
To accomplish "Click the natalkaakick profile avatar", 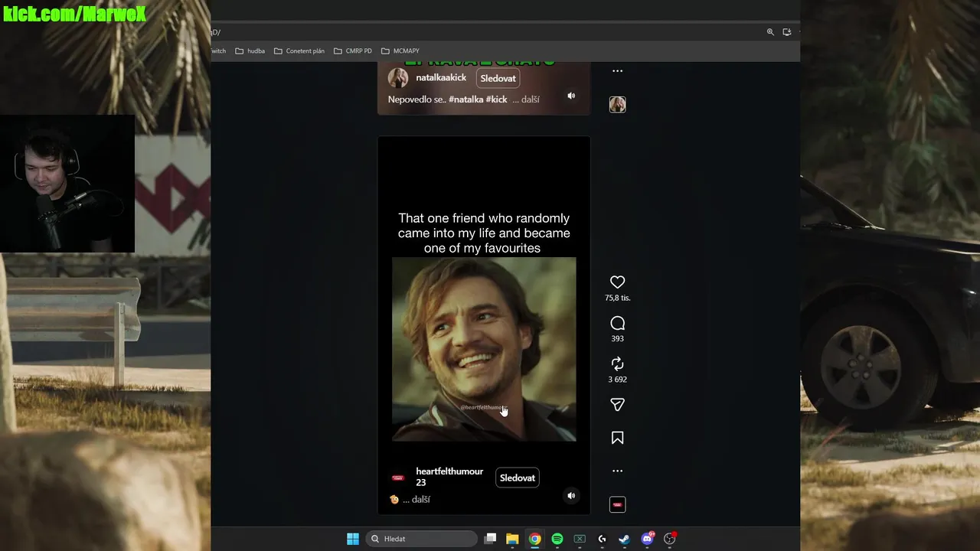I will pos(398,78).
